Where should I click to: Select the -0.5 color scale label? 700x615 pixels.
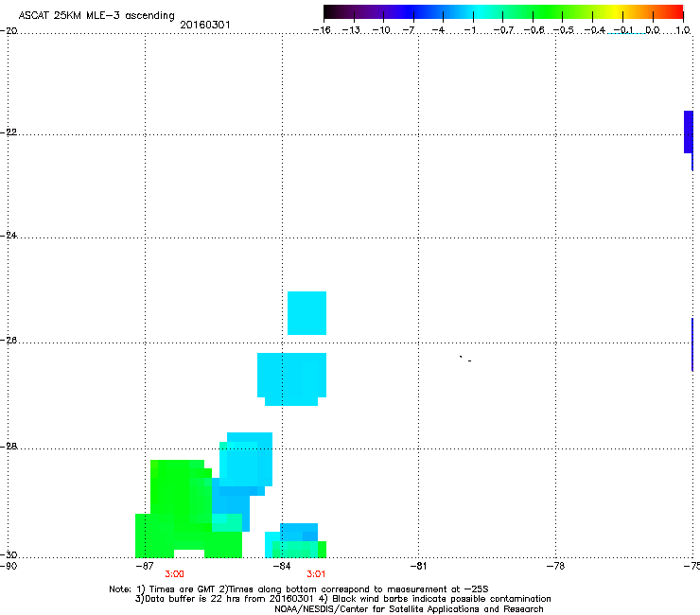tap(563, 30)
